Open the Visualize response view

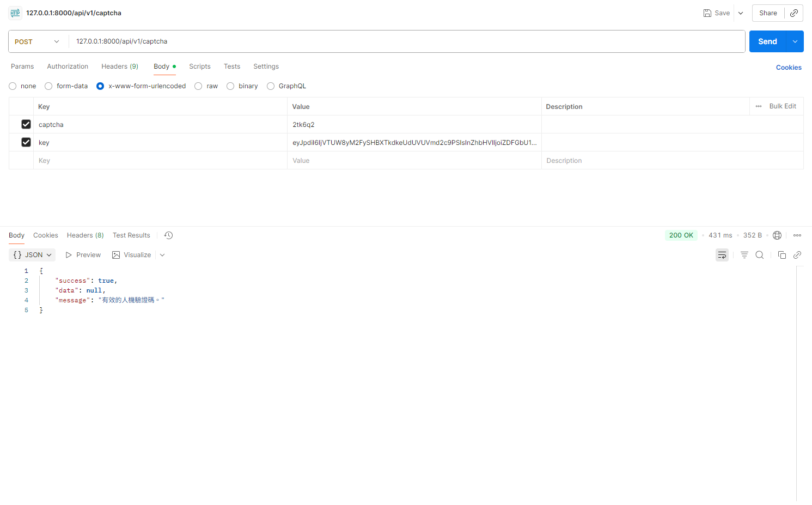(131, 255)
